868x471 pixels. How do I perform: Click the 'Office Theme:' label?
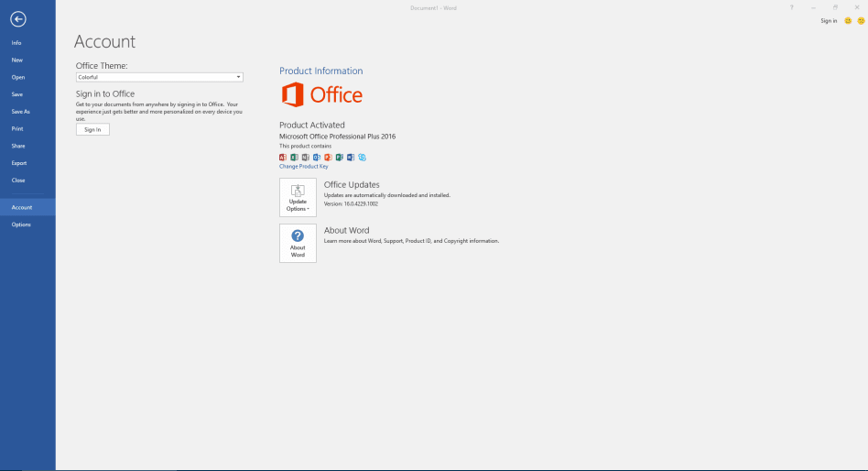[x=102, y=65]
